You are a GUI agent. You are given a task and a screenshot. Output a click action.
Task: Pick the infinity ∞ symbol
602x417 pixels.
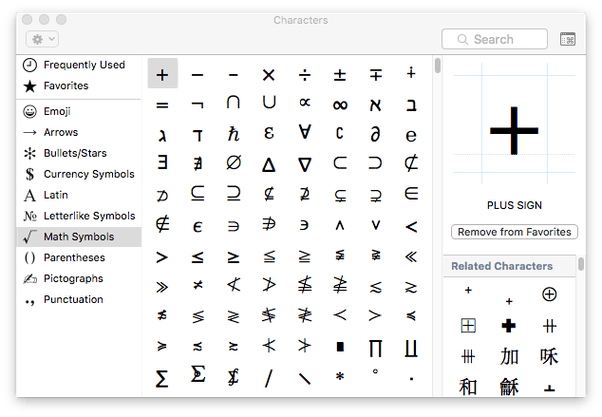[340, 104]
